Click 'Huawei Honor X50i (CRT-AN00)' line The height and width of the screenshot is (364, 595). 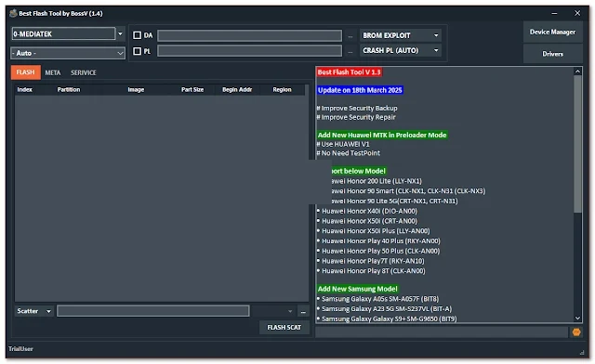(367, 221)
